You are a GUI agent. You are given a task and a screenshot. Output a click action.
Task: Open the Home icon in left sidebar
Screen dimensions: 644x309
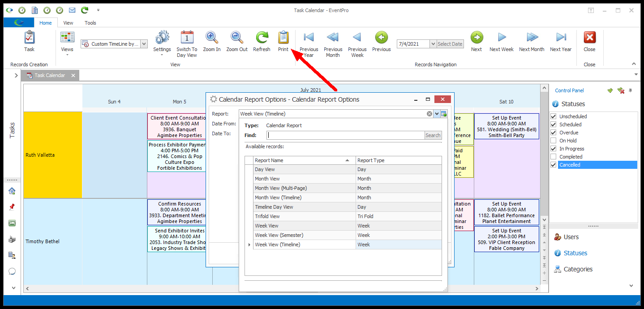[x=12, y=191]
